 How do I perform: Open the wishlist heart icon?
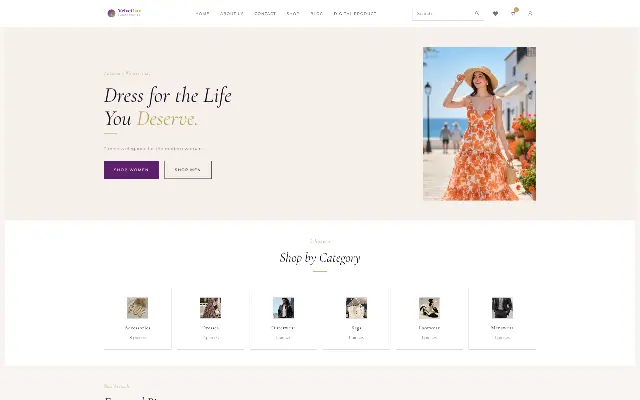pos(495,13)
